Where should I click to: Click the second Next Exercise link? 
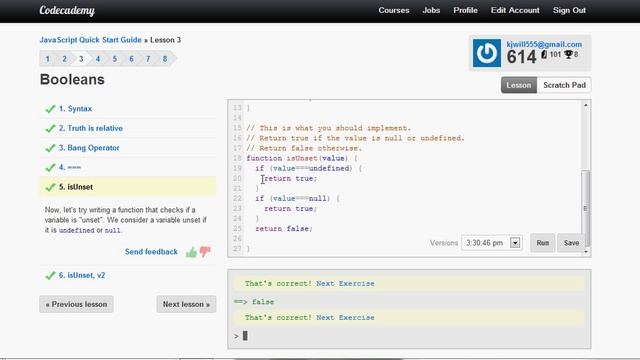coord(345,318)
